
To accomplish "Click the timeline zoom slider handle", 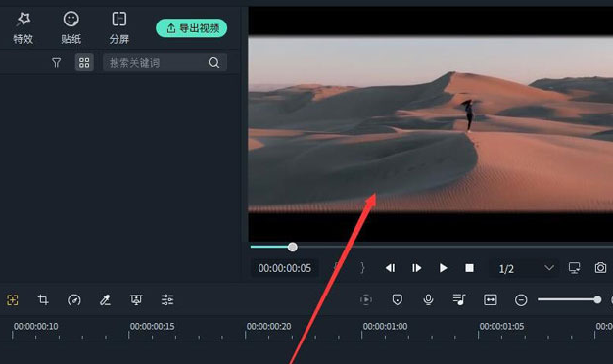I will tap(597, 299).
